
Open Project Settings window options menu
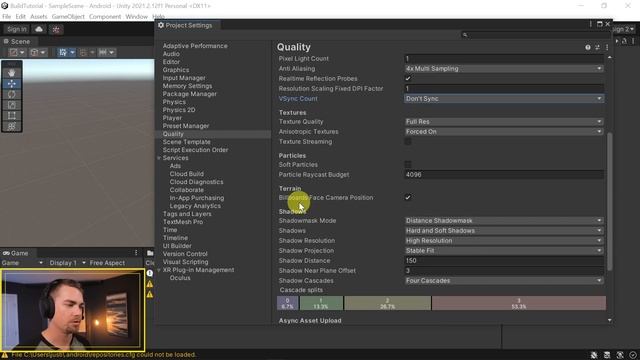pos(591,24)
